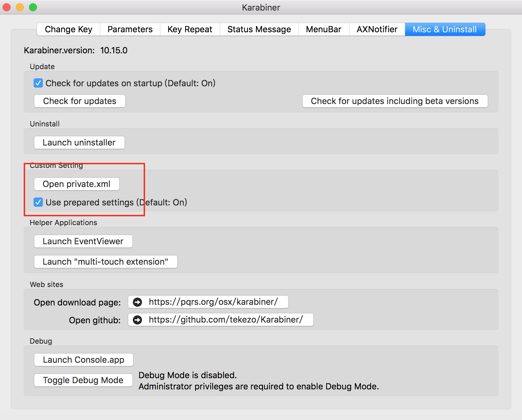Click Toggle Debug Mode button
522x420 pixels.
point(83,380)
